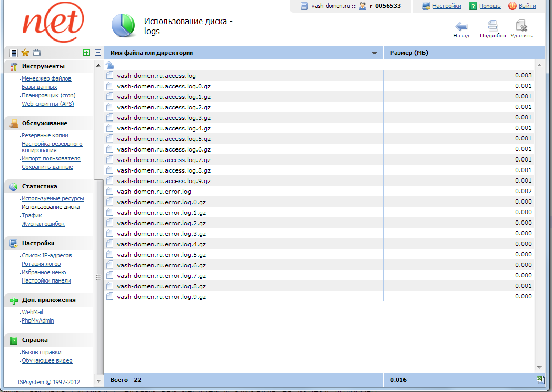
Task: Expand all menu sections with plus icon
Action: [x=86, y=53]
